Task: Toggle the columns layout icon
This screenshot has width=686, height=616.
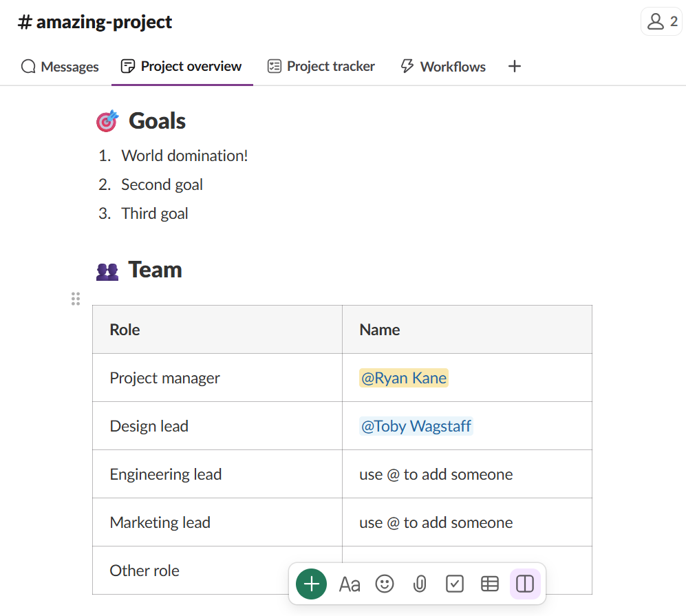Action: tap(525, 584)
